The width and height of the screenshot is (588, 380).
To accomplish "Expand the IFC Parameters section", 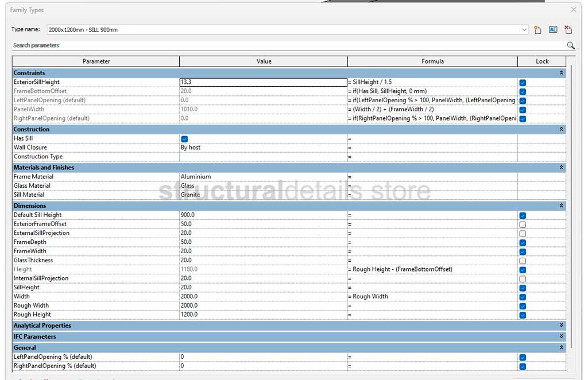I will (x=561, y=337).
